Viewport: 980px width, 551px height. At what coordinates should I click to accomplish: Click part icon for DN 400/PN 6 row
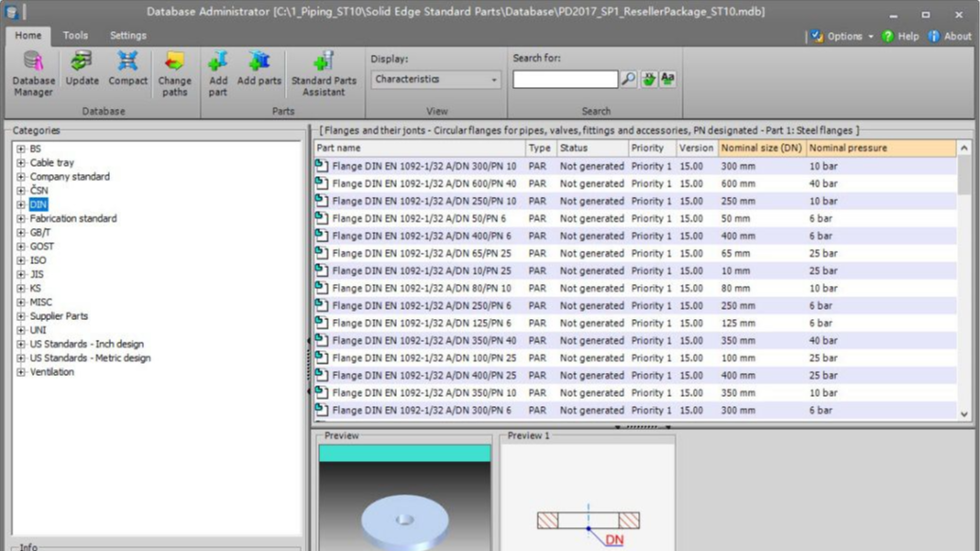pos(321,236)
